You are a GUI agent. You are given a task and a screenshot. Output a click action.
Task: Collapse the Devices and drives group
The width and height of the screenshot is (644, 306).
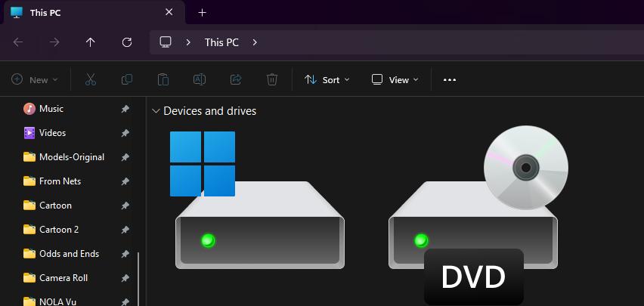pyautogui.click(x=156, y=111)
